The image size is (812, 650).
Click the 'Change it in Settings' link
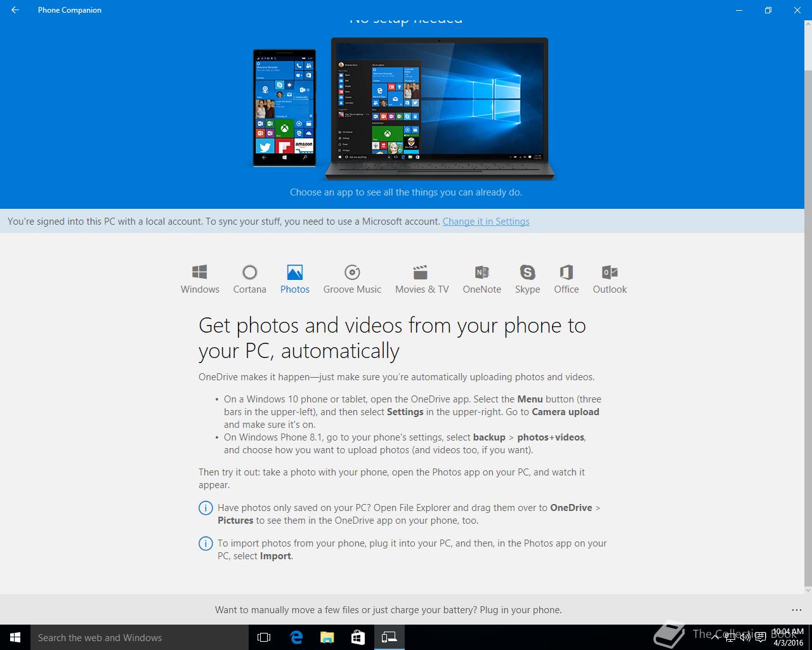pos(486,222)
